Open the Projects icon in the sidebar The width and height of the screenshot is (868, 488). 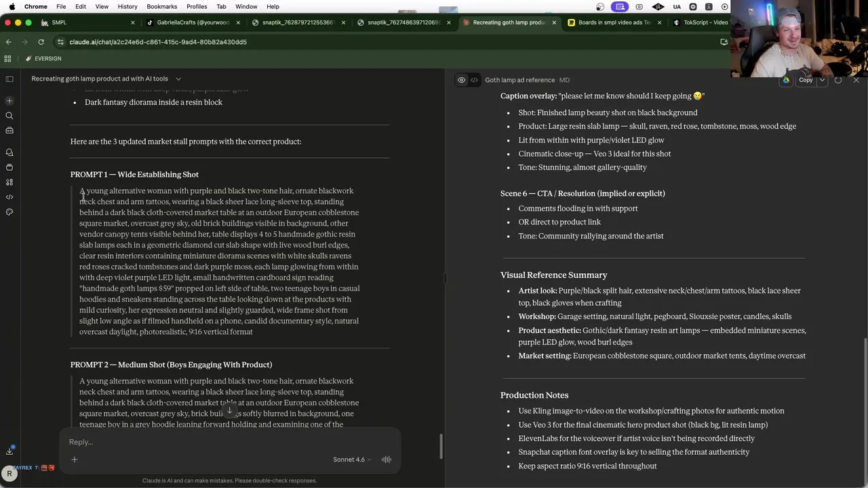(x=9, y=167)
